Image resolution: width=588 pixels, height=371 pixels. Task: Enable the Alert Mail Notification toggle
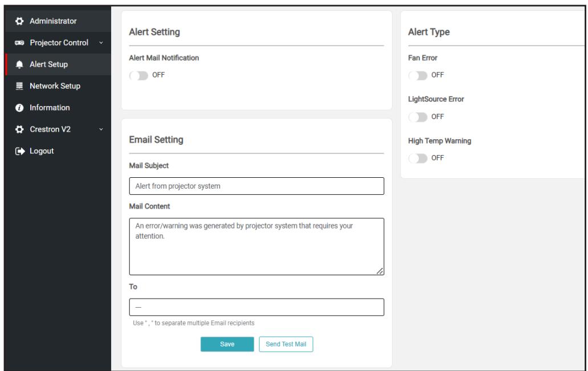point(139,75)
